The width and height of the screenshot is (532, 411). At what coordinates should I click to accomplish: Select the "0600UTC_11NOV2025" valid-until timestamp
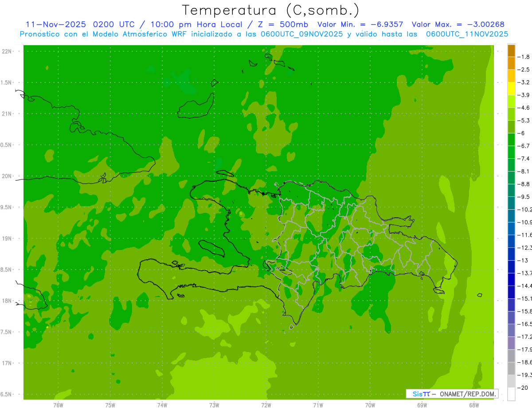click(x=467, y=34)
